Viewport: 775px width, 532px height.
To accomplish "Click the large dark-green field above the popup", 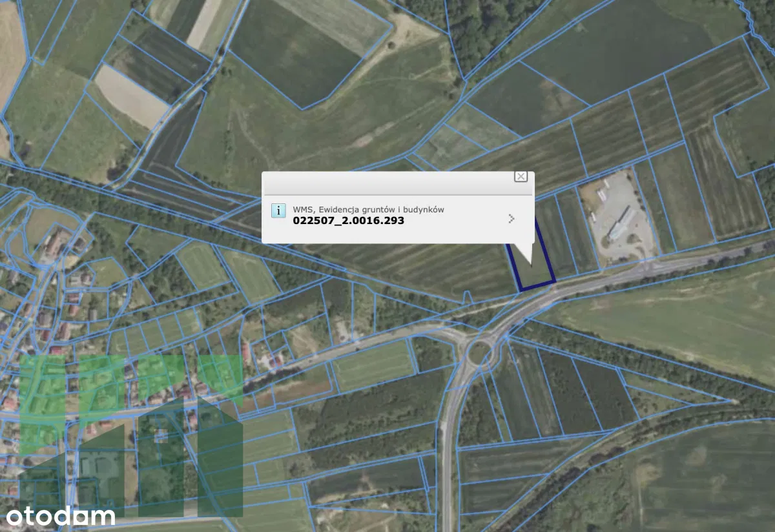I will 297,52.
